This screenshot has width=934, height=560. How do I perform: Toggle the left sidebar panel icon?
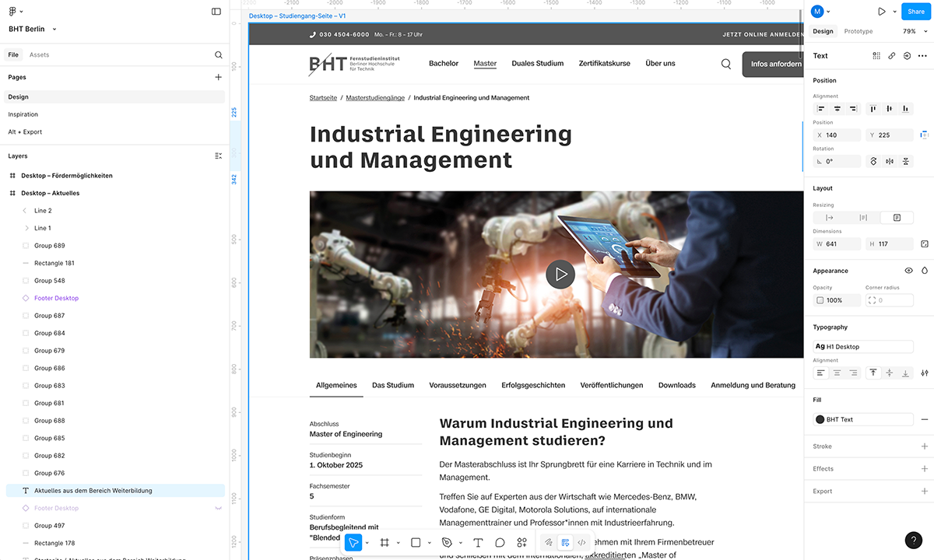tap(216, 12)
